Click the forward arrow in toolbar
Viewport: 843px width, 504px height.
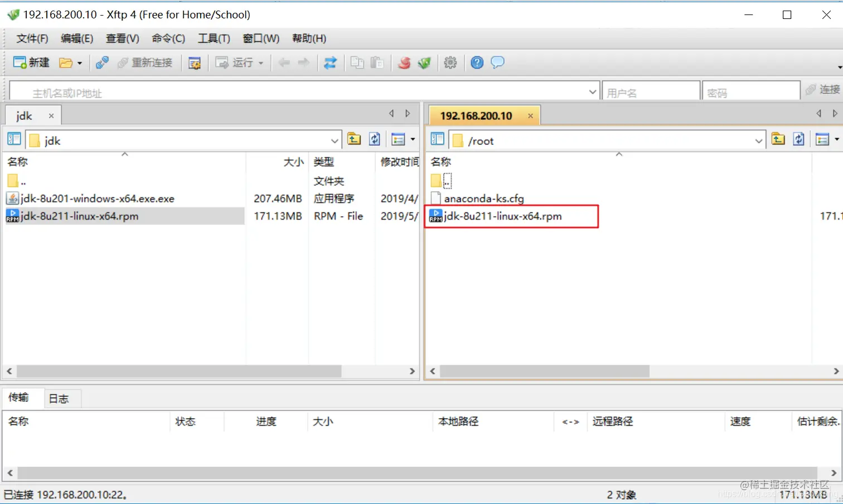(304, 62)
